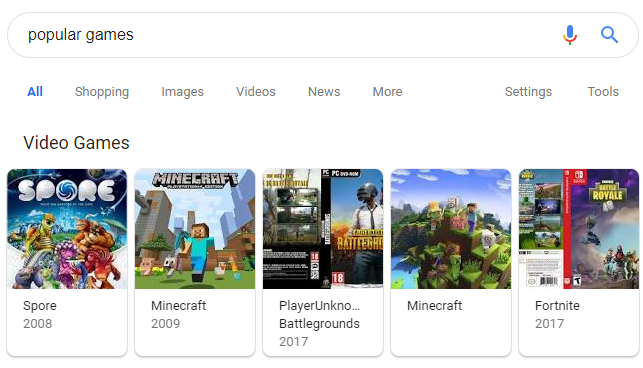Open the News tab
643x368 pixels.
324,91
